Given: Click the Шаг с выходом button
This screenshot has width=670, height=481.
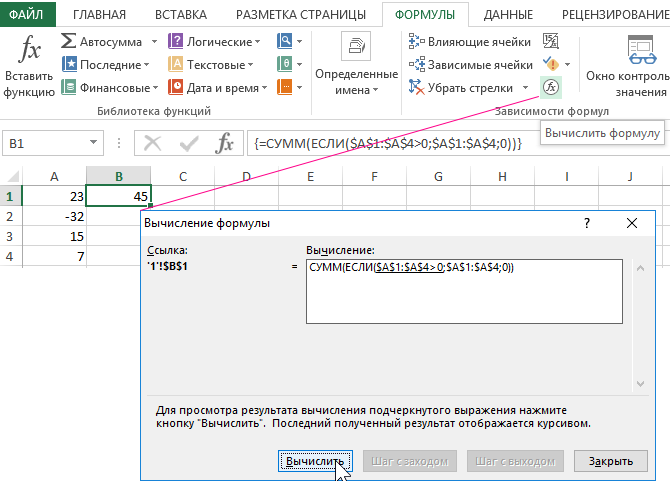Looking at the screenshot, I should click(x=515, y=461).
